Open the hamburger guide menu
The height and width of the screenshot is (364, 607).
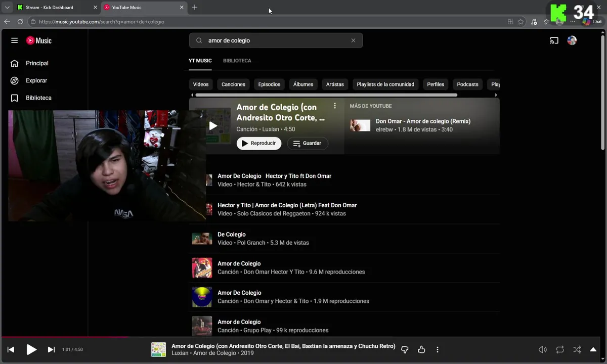14,40
